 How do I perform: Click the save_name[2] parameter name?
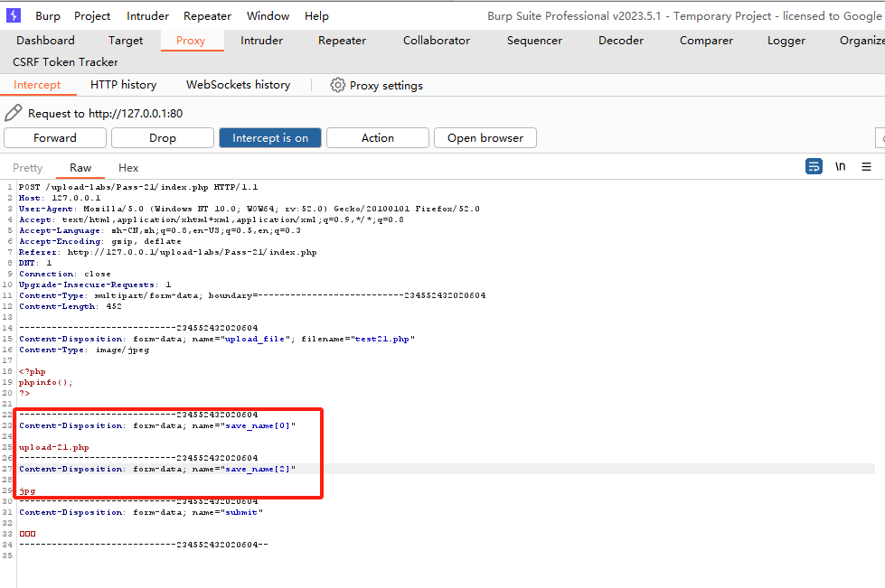tap(258, 469)
